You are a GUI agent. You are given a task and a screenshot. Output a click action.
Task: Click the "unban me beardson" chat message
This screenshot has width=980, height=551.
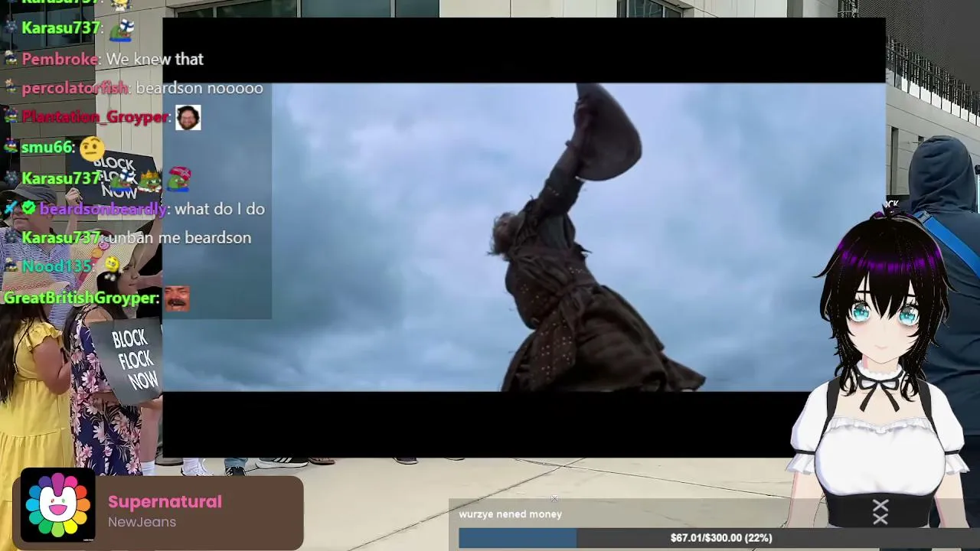click(x=180, y=238)
